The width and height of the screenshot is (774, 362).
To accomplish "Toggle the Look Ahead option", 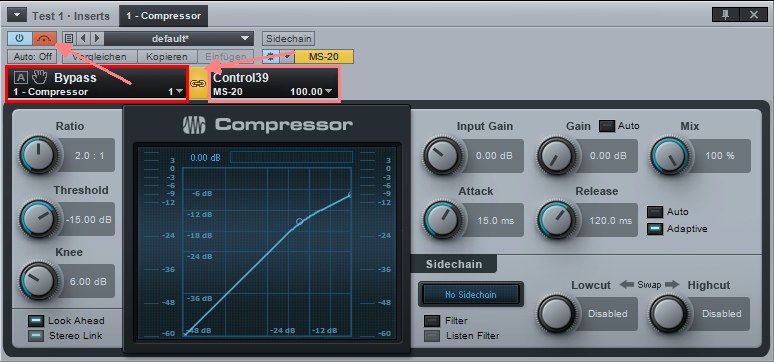I will tap(36, 321).
